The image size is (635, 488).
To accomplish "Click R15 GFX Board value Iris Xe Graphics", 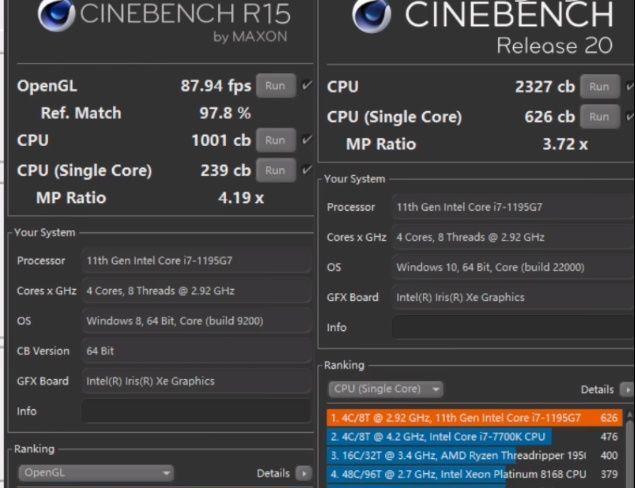I will (196, 381).
